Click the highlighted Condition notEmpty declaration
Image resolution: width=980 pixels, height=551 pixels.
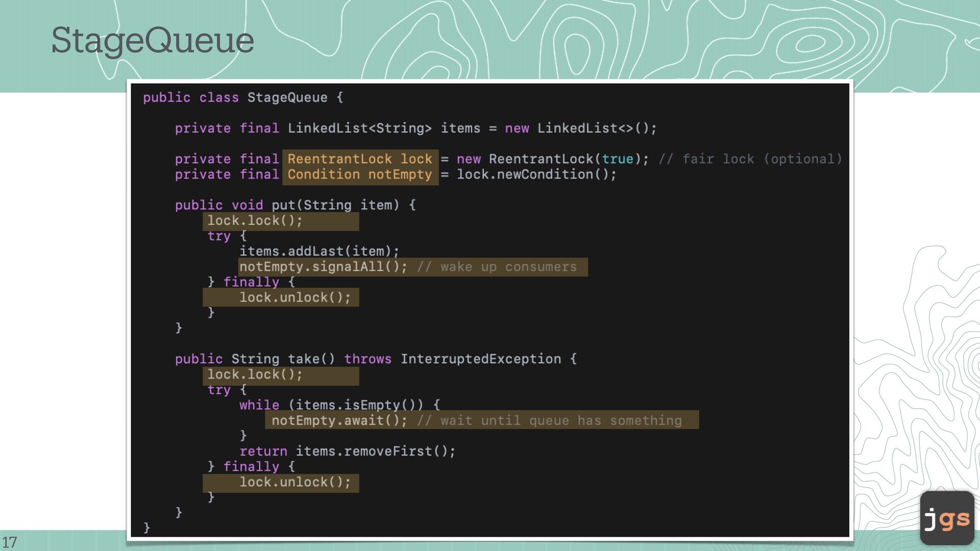pos(359,174)
